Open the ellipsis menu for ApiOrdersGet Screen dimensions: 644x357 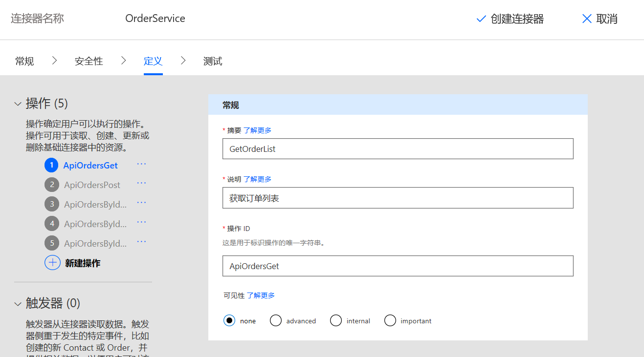click(x=141, y=164)
